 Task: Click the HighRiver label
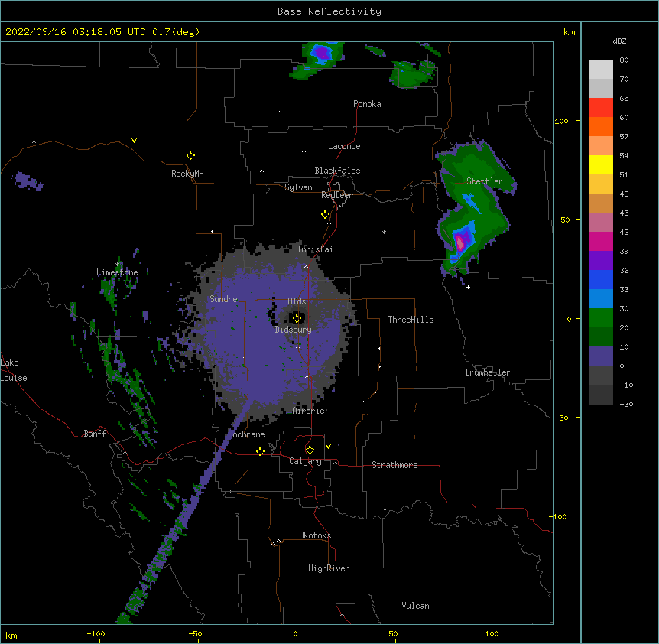pos(329,568)
